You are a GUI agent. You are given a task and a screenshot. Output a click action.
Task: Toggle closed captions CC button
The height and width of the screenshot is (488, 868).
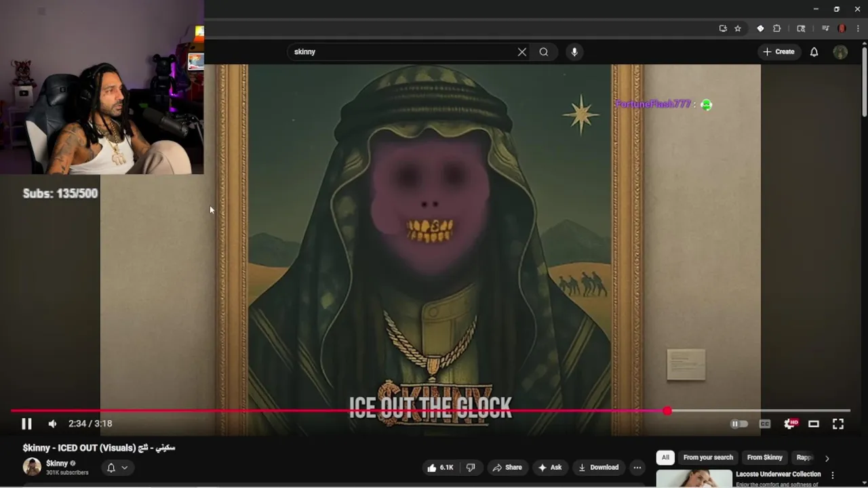point(765,424)
